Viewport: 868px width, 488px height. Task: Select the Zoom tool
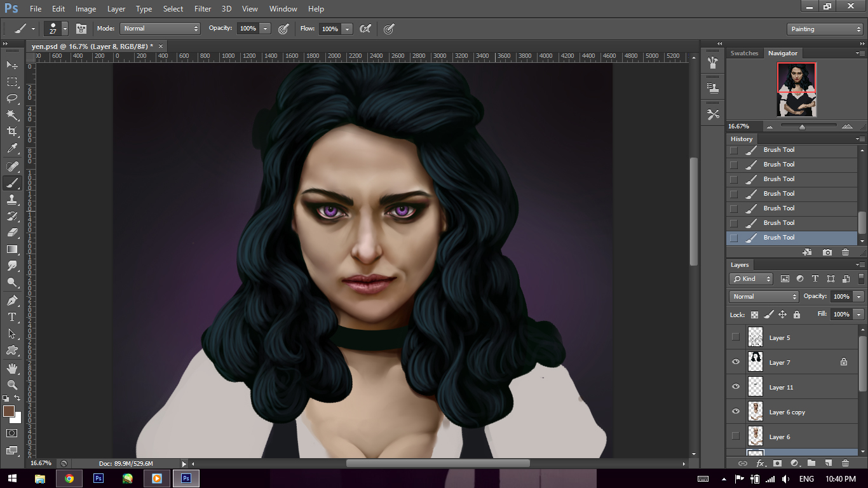point(12,385)
